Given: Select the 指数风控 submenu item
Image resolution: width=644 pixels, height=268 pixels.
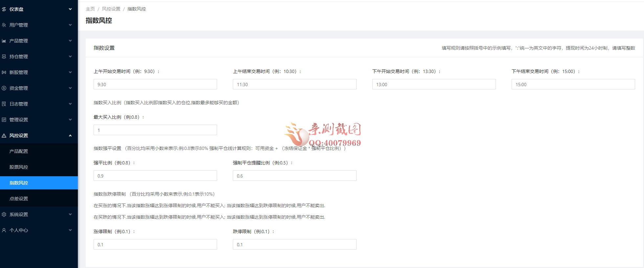Looking at the screenshot, I should [39, 183].
